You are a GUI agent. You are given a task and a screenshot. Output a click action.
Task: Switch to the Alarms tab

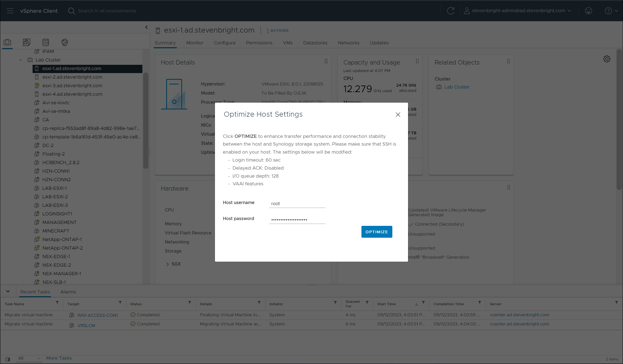point(68,292)
